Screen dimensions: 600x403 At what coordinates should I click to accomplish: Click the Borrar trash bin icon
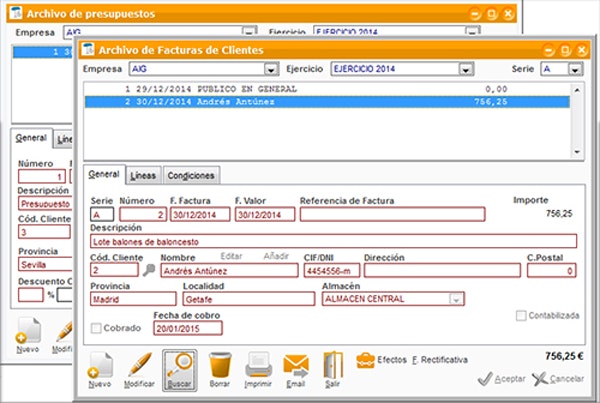coord(220,366)
